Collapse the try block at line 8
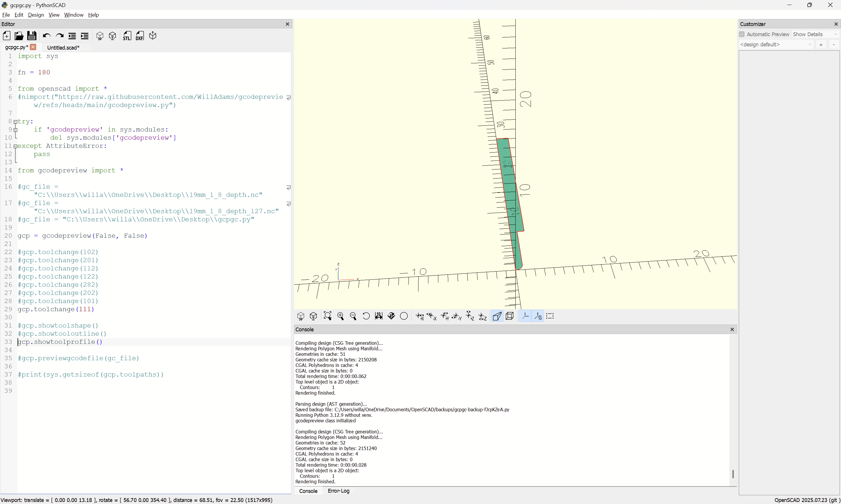The image size is (841, 504). (15, 122)
